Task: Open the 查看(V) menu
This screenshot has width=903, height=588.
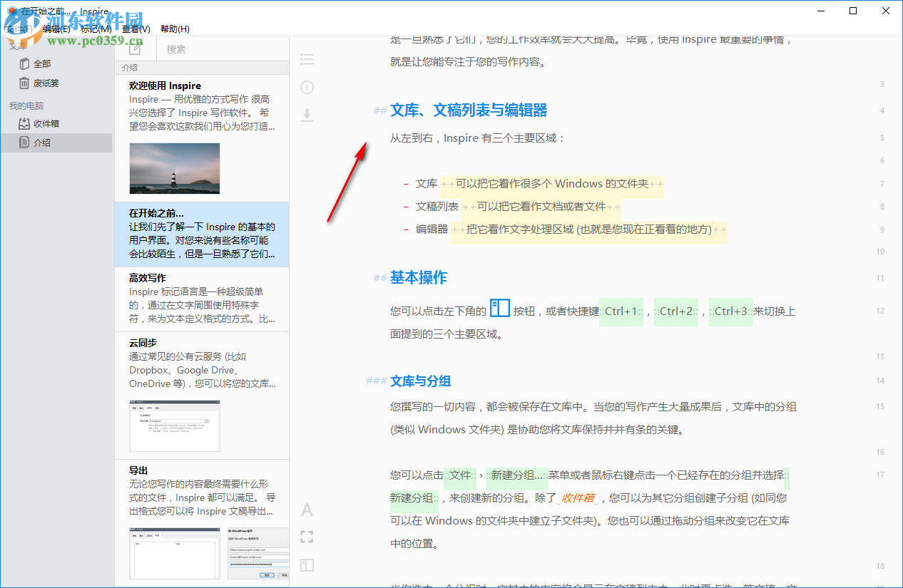Action: [x=136, y=29]
